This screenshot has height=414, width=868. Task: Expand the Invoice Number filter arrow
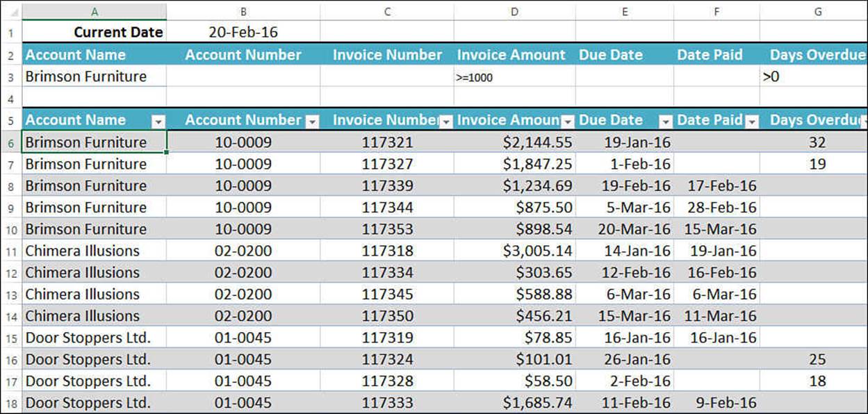[446, 121]
